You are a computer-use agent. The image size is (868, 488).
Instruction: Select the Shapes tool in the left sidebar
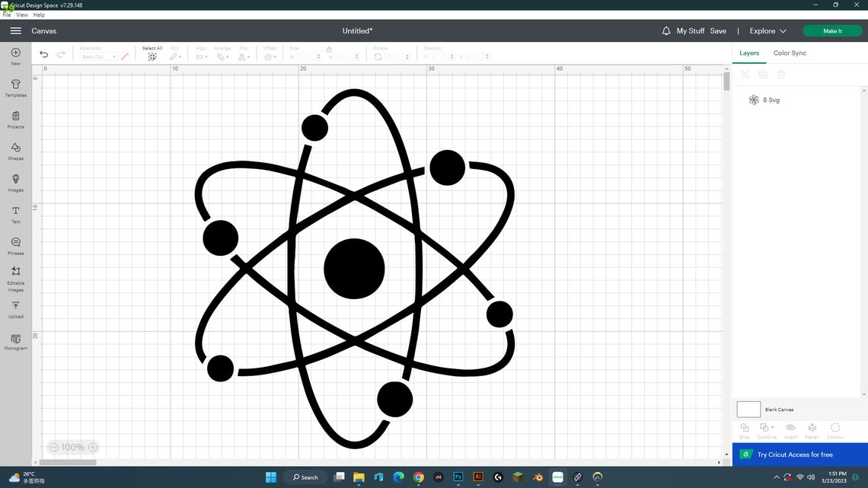[15, 151]
